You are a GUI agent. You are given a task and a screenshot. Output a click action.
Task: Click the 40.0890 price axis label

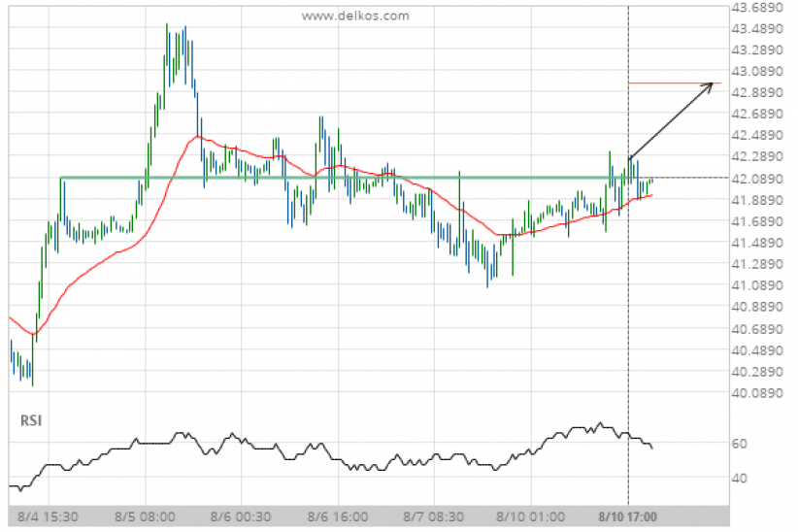757,393
